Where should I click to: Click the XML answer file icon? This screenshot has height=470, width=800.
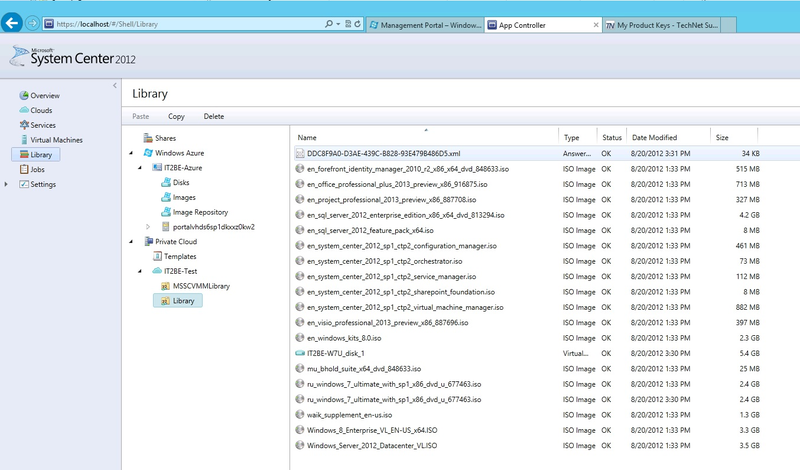click(300, 153)
